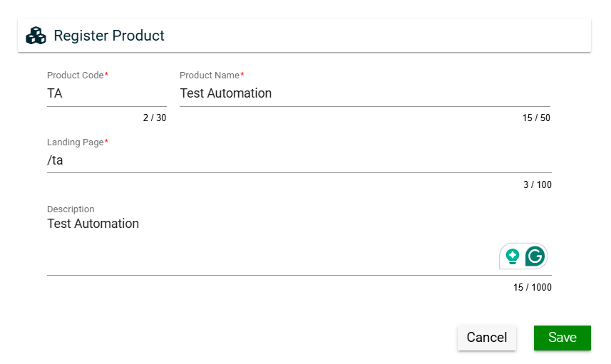Focus the Product Code field containing TA
The height and width of the screenshot is (364, 611).
click(x=106, y=93)
